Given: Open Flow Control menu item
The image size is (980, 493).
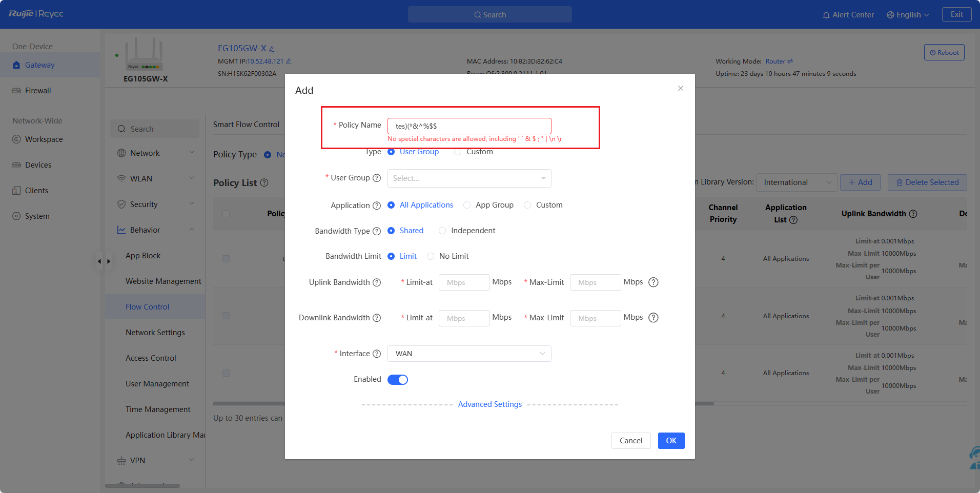Looking at the screenshot, I should click(x=155, y=307).
